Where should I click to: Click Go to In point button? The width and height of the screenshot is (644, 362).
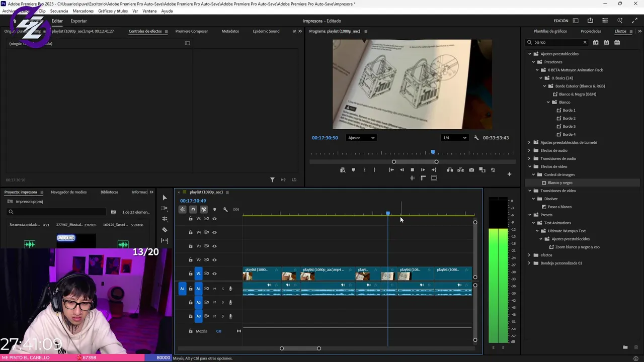coord(391,170)
